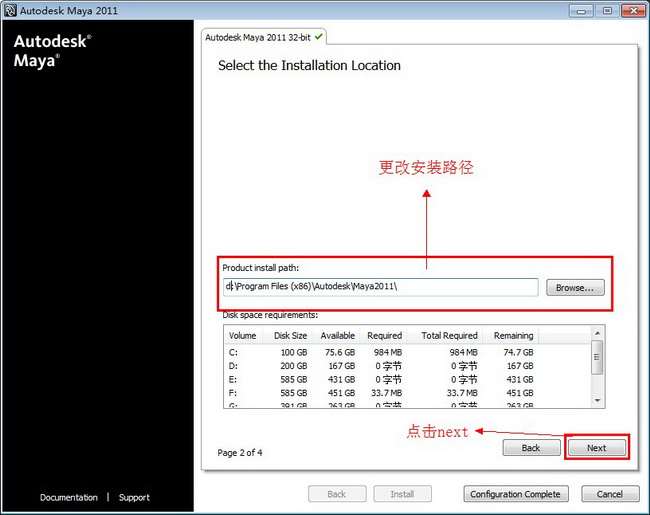The height and width of the screenshot is (515, 650).
Task: Click into the Product install path field
Action: coord(381,287)
